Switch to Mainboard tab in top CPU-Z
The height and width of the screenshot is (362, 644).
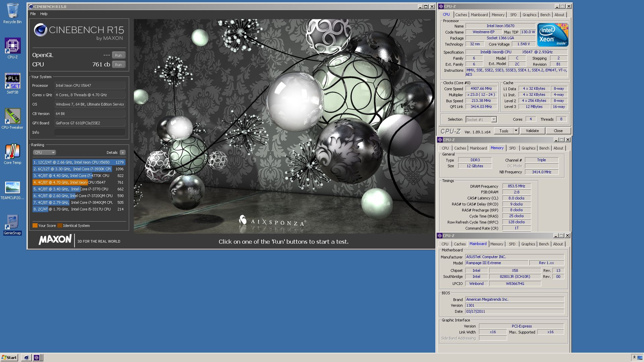point(479,15)
